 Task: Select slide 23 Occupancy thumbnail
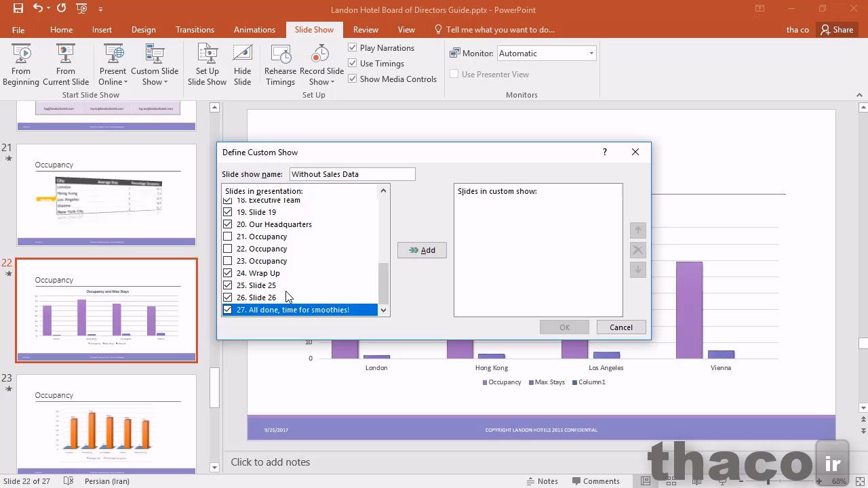106,424
